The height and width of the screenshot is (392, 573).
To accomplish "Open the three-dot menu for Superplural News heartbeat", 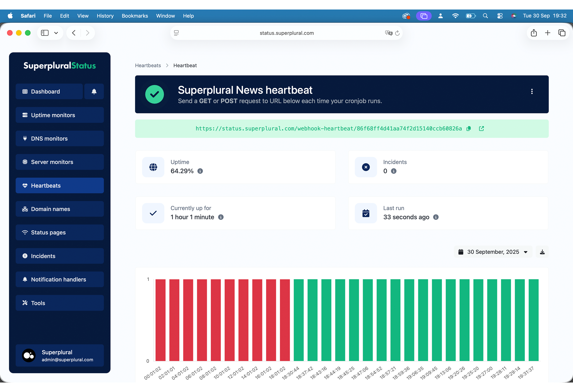I will click(532, 91).
